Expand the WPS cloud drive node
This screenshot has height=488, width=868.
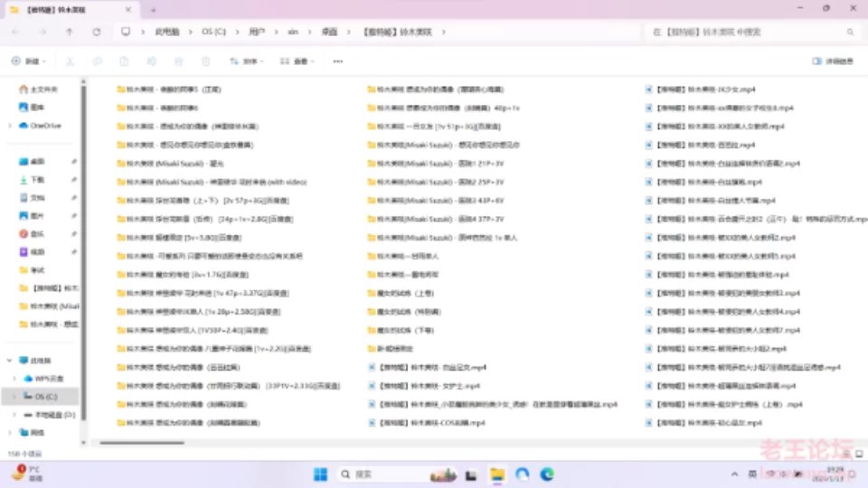(14, 379)
